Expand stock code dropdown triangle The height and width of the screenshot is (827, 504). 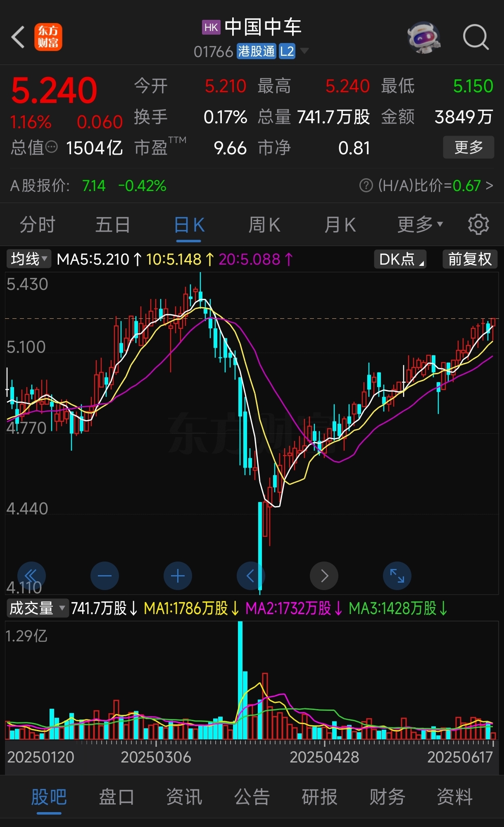304,51
